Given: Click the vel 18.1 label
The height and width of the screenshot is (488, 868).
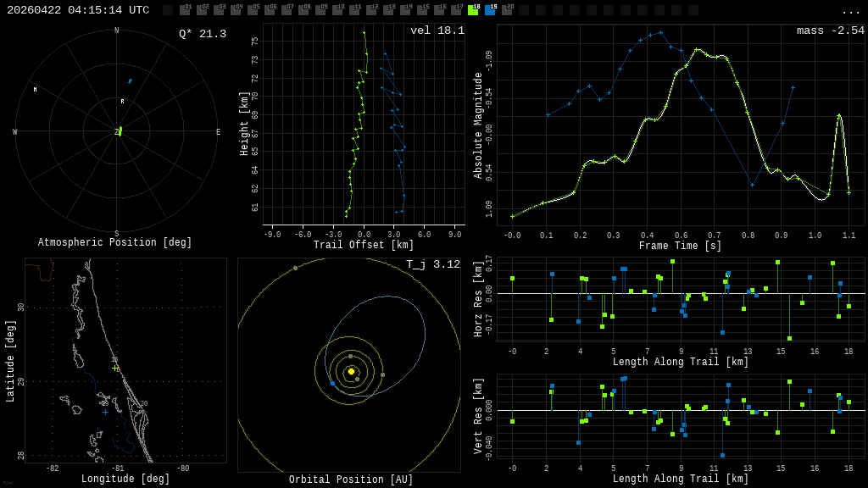Looking at the screenshot, I should [x=437, y=30].
